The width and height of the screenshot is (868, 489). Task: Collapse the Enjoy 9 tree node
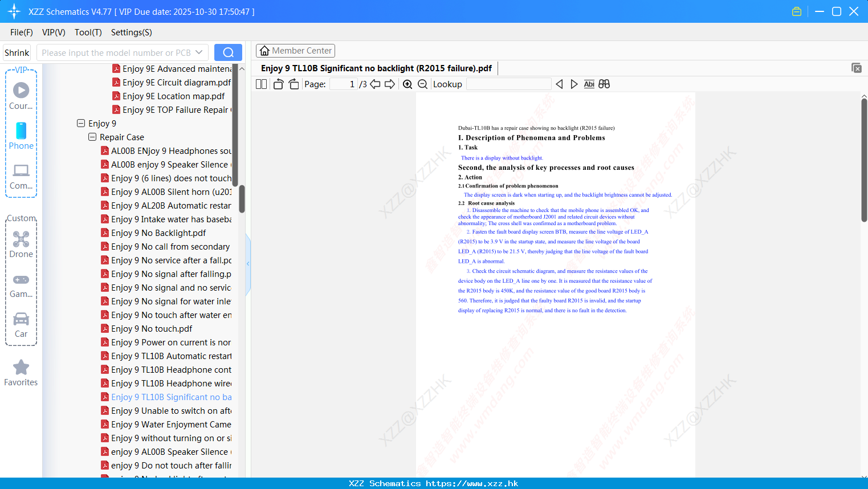click(x=81, y=123)
